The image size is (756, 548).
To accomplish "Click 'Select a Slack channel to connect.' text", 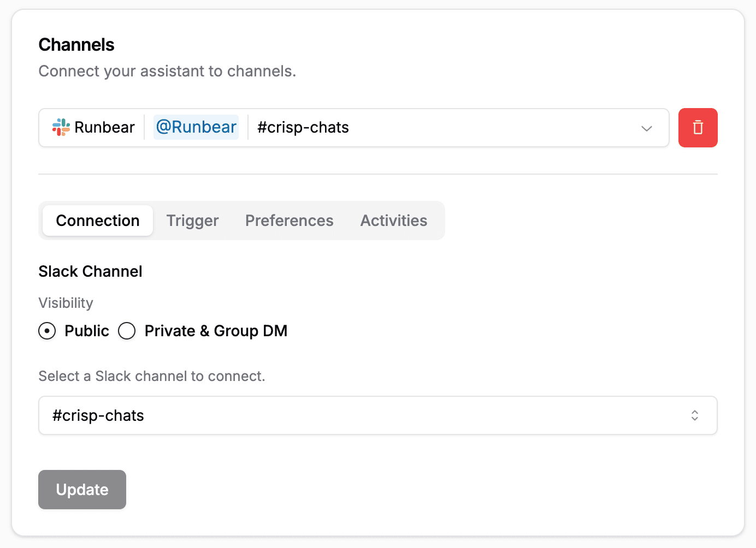I will pyautogui.click(x=152, y=376).
